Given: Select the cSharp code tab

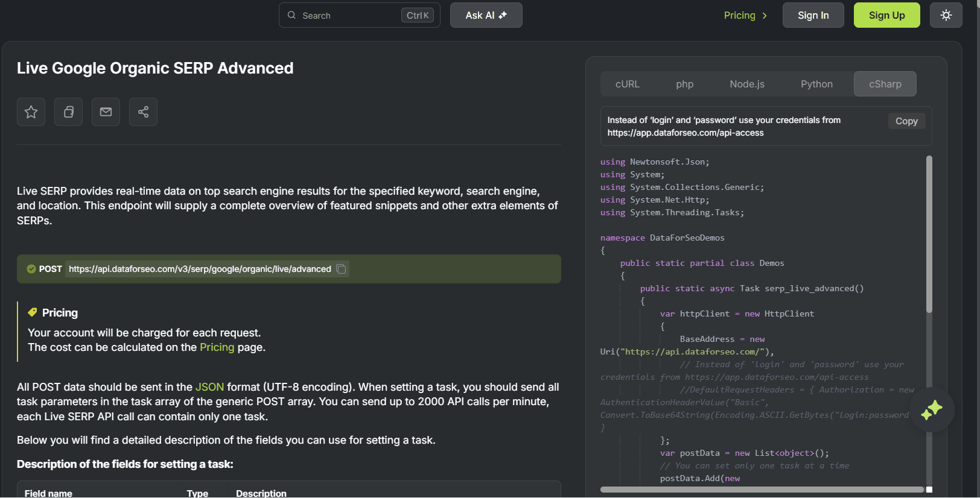Looking at the screenshot, I should [885, 84].
